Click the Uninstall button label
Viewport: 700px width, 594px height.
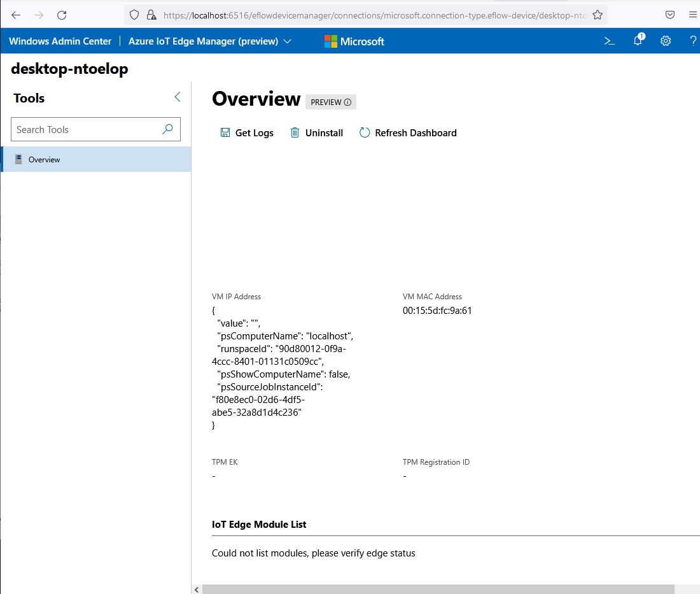coord(325,132)
